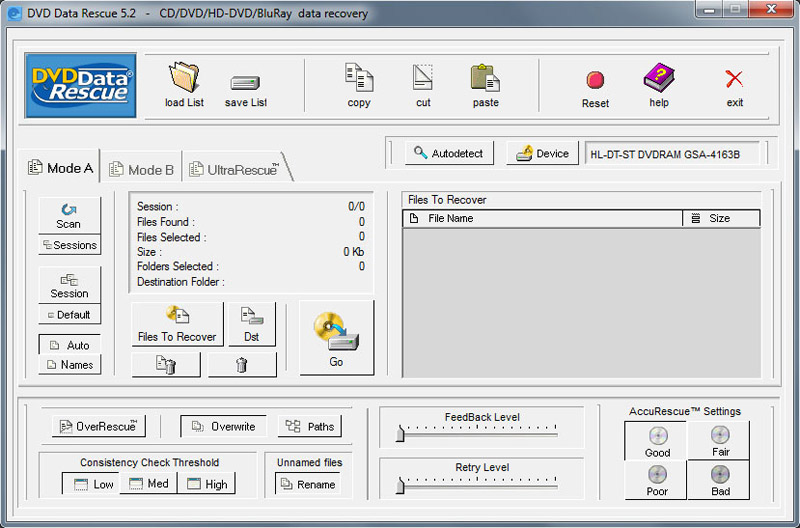
Task: Click the save List drive icon
Action: tap(245, 83)
